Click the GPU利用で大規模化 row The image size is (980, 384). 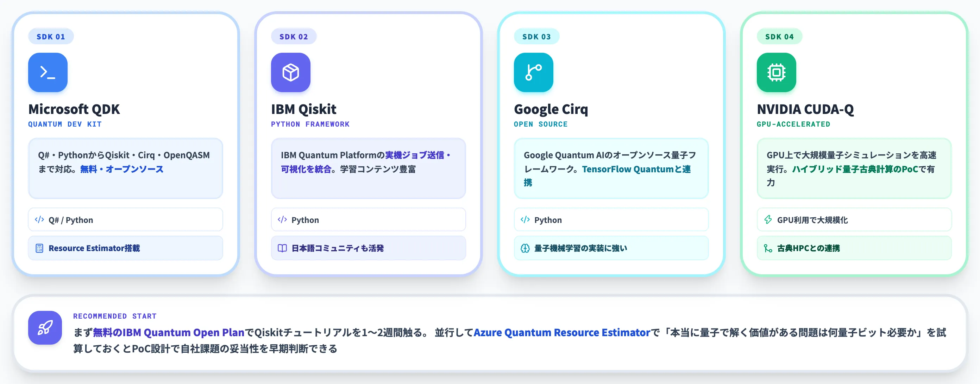(x=854, y=220)
